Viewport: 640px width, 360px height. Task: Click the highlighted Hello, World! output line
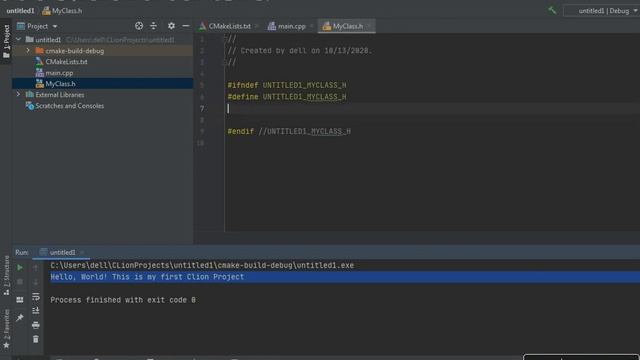tap(147, 277)
